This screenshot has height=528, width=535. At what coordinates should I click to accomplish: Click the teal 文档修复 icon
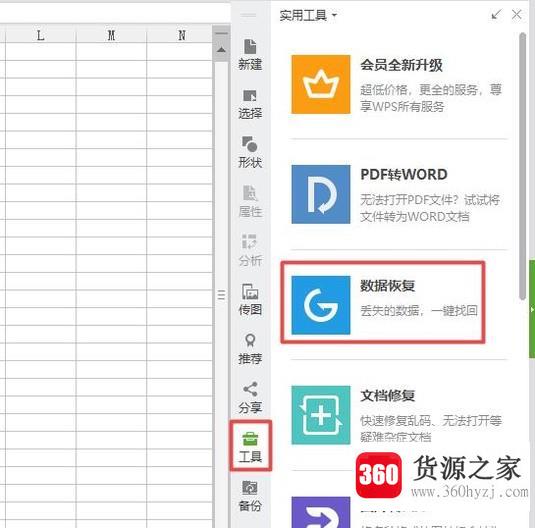(x=321, y=415)
